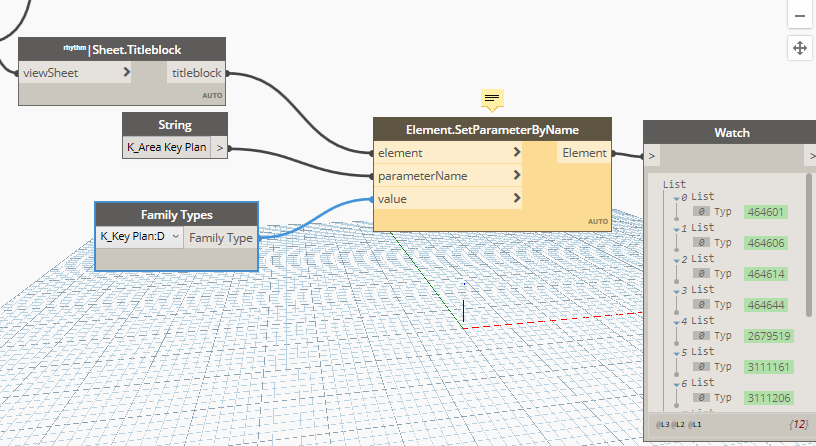Click the viewSheet input port chevron

(x=126, y=72)
